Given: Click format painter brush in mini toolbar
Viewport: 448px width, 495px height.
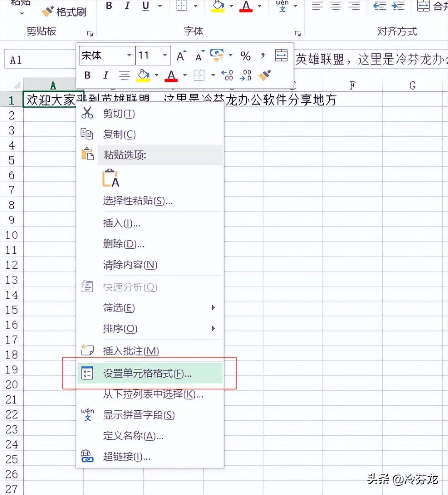Looking at the screenshot, I should click(x=264, y=75).
